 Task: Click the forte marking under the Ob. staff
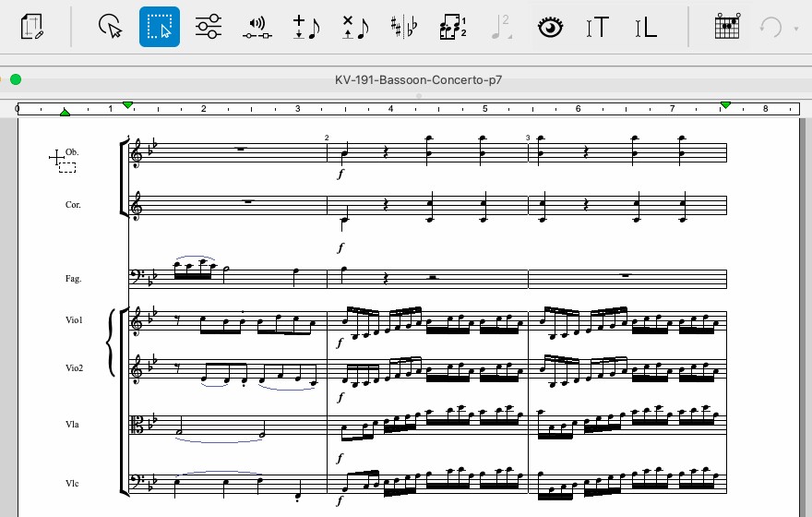click(x=340, y=174)
